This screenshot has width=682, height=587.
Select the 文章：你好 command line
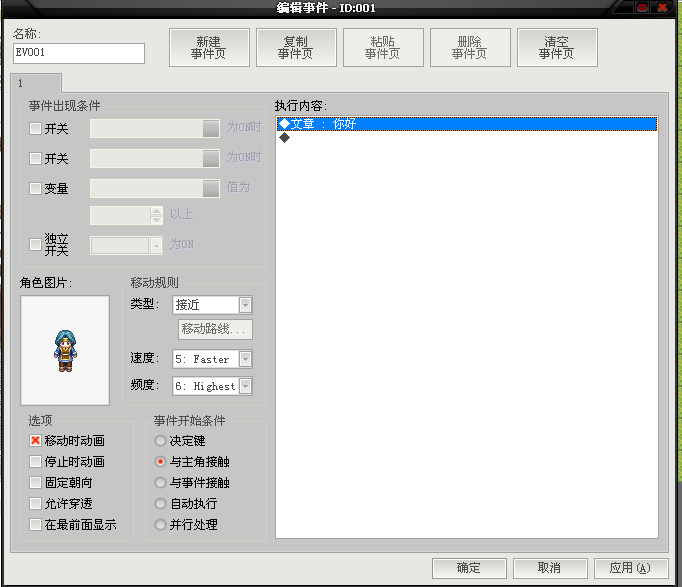467,124
